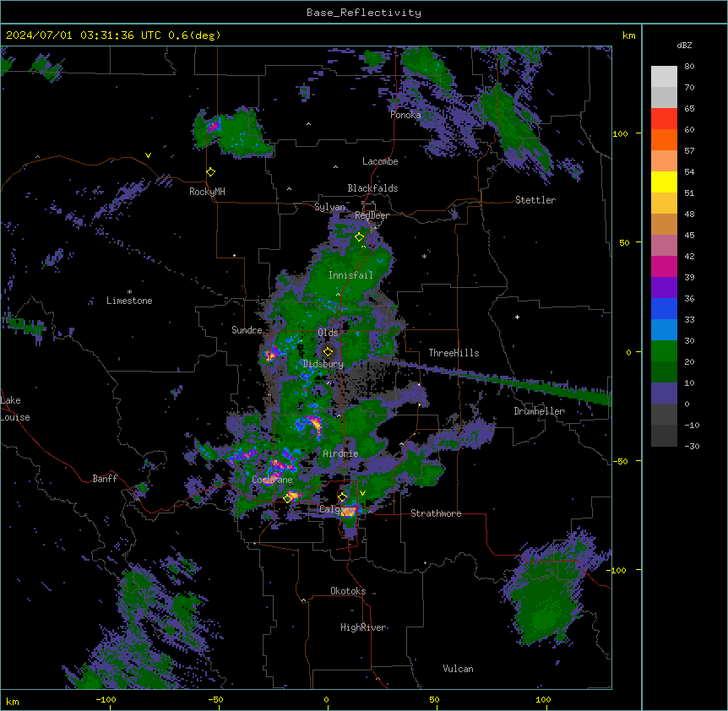This screenshot has width=728, height=711.
Task: Click the yellow diamond marker between Olds and Didsbury
Action: 329,352
